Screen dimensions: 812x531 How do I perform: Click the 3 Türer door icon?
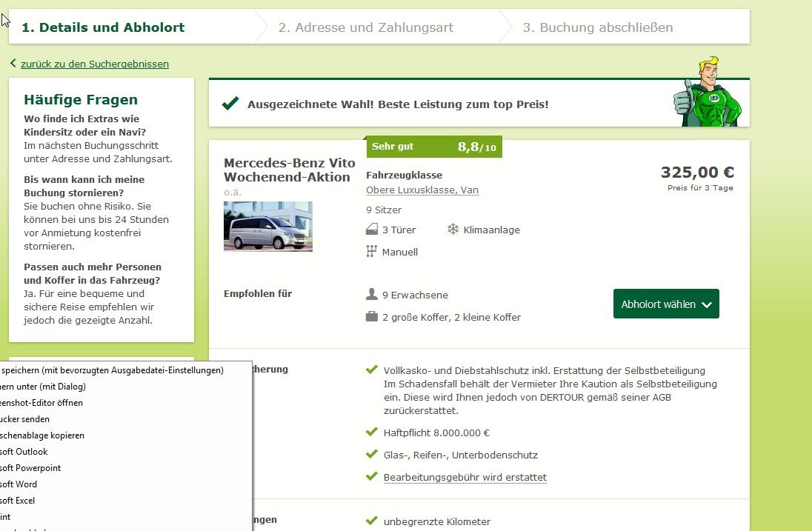(x=372, y=230)
